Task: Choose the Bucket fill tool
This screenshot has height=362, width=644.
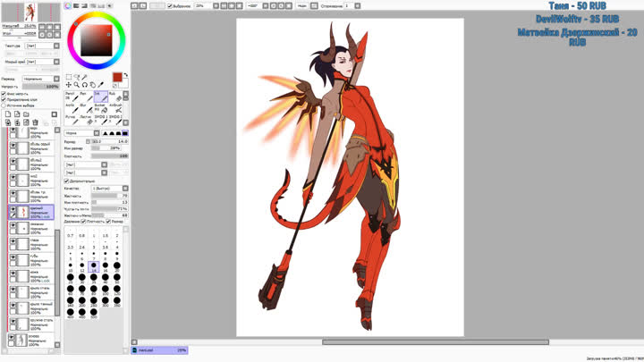Action: [x=101, y=108]
